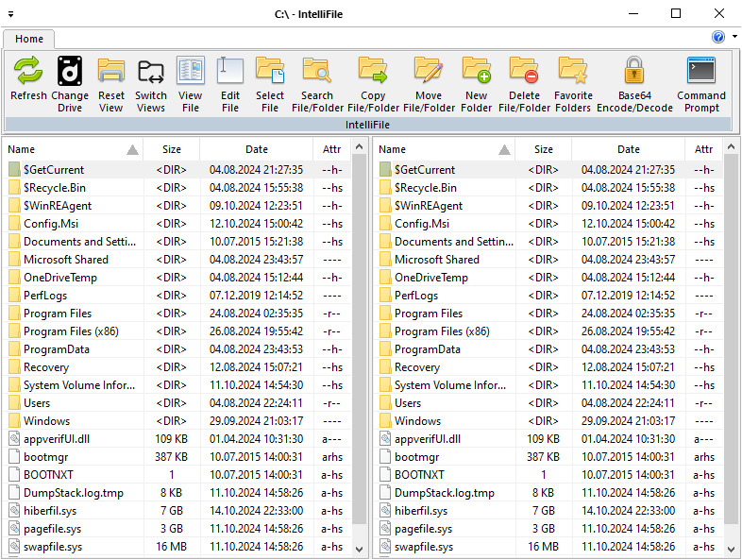This screenshot has height=560, width=742.
Task: Click $GetCurrent folder icon in right pane
Action: tap(385, 169)
